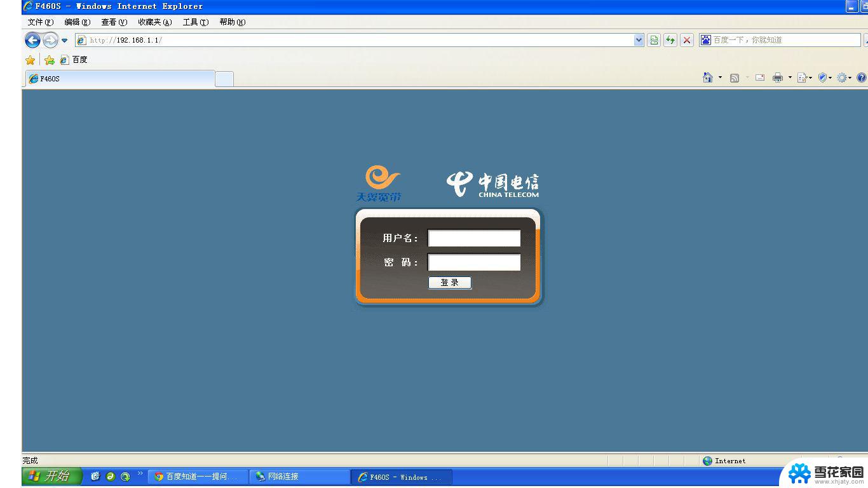Open the Safety shield menu icon

(x=824, y=78)
